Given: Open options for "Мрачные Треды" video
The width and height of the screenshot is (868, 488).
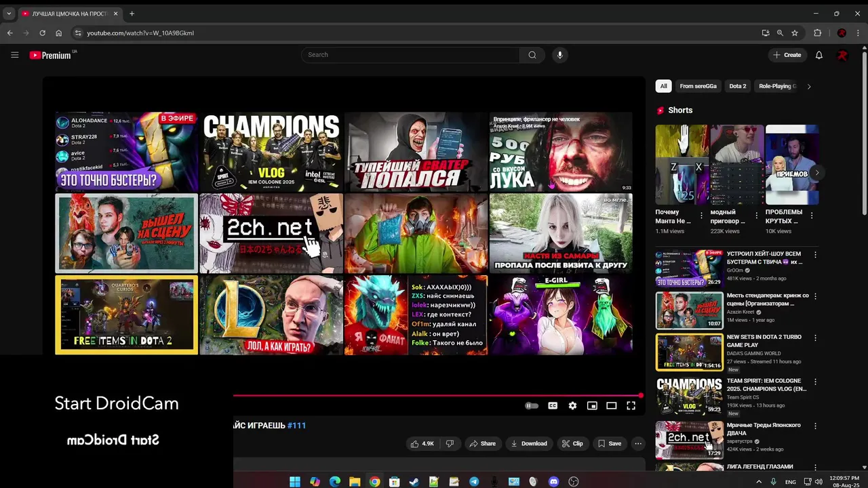Looking at the screenshot, I should pyautogui.click(x=815, y=426).
